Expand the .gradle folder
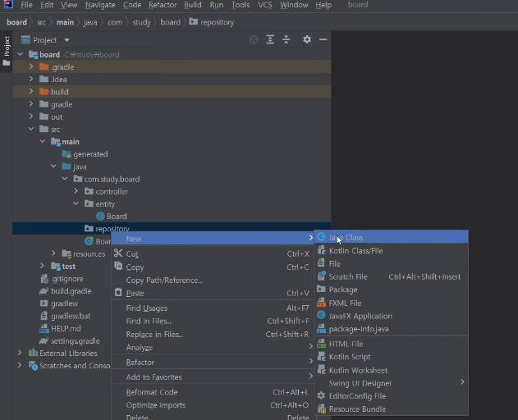The image size is (518, 420). [x=31, y=66]
